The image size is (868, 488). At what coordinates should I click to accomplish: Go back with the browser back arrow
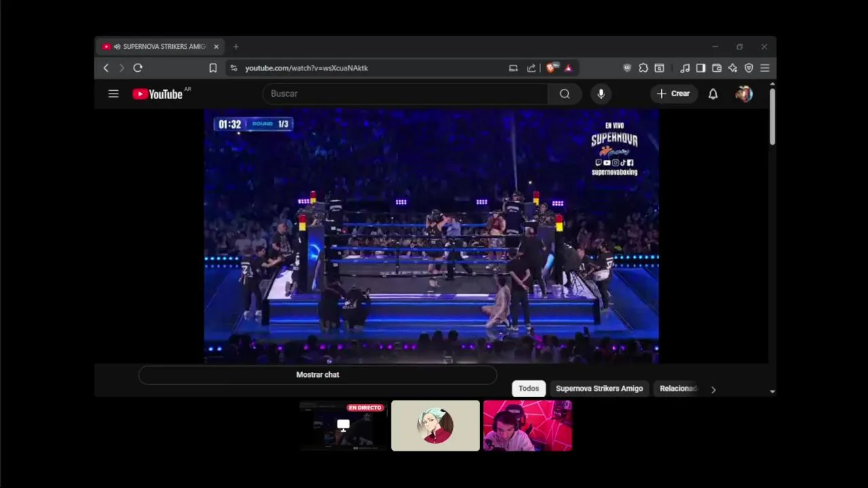tap(106, 68)
